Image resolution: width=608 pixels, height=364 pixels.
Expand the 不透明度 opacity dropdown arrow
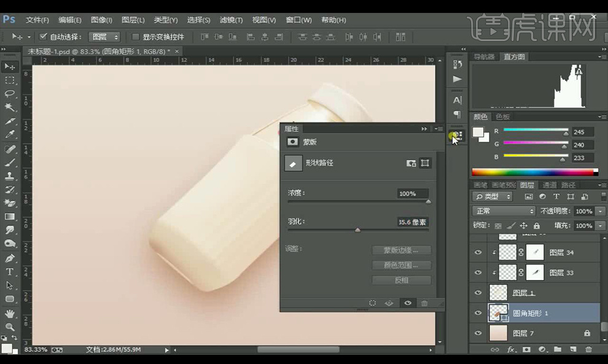[x=599, y=211]
